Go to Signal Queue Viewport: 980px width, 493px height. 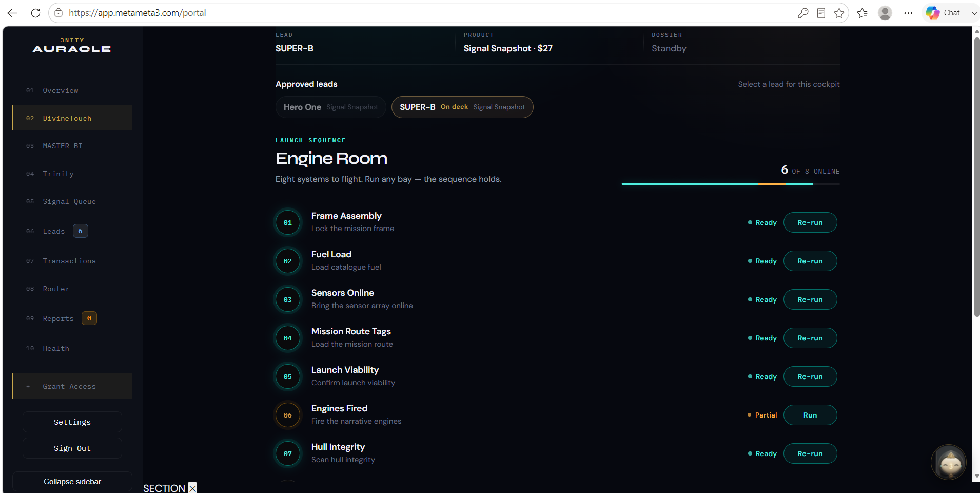click(x=72, y=201)
